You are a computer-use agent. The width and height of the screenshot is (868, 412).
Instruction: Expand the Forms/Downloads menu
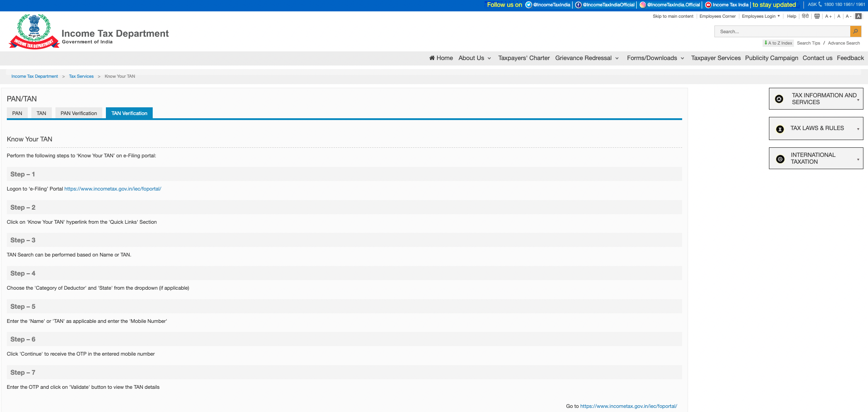[x=655, y=58]
